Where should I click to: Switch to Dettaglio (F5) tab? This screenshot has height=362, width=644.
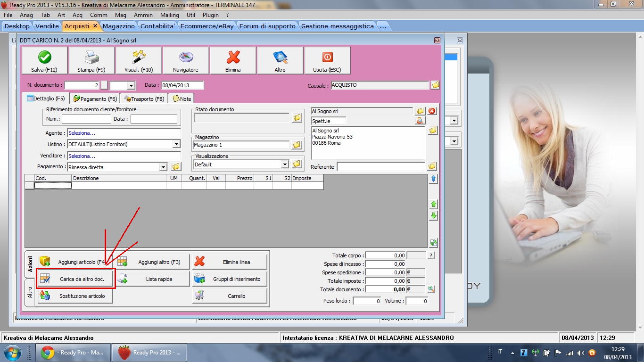(46, 99)
